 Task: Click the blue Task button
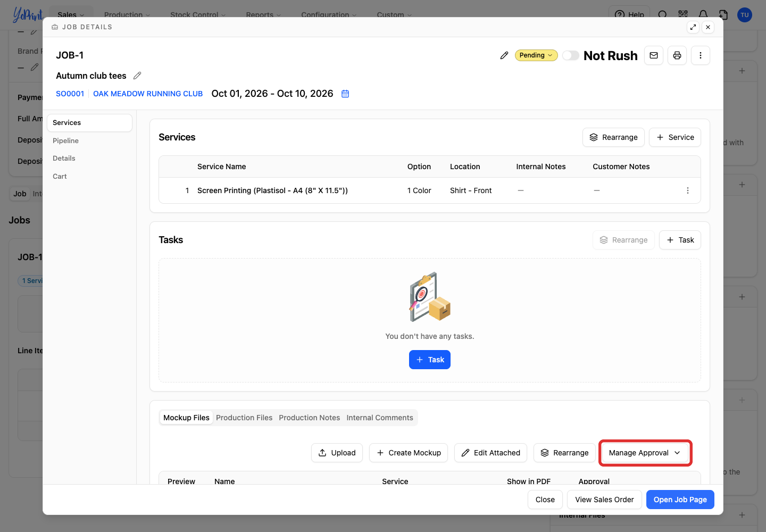(x=430, y=360)
